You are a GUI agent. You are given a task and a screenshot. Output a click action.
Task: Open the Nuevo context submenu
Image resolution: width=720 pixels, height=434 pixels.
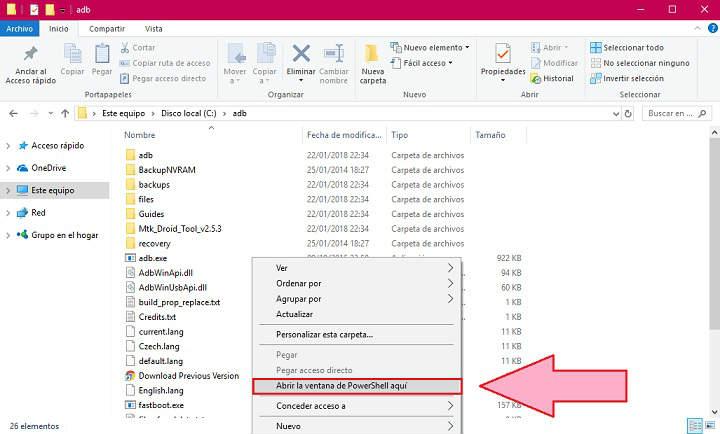coord(357,426)
